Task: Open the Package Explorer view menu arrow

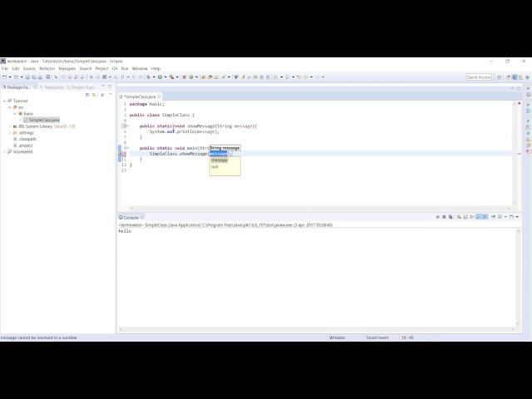Action: [x=111, y=94]
